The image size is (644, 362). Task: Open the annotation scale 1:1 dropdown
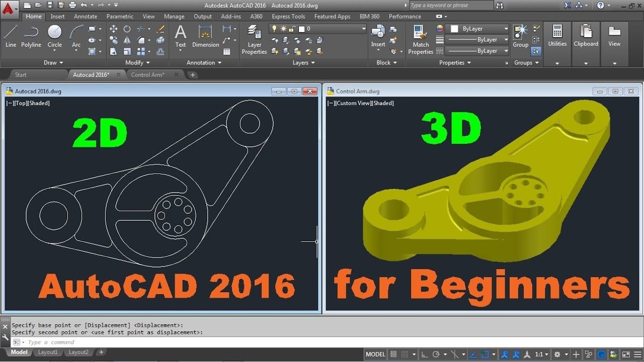542,354
